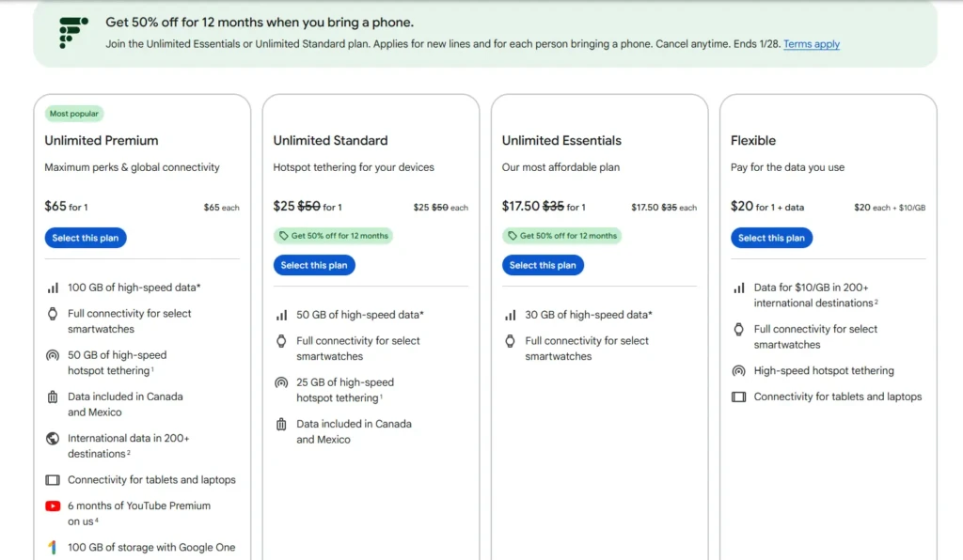Click the Canada and Mexico data icon
This screenshot has width=963, height=560.
pyautogui.click(x=53, y=397)
